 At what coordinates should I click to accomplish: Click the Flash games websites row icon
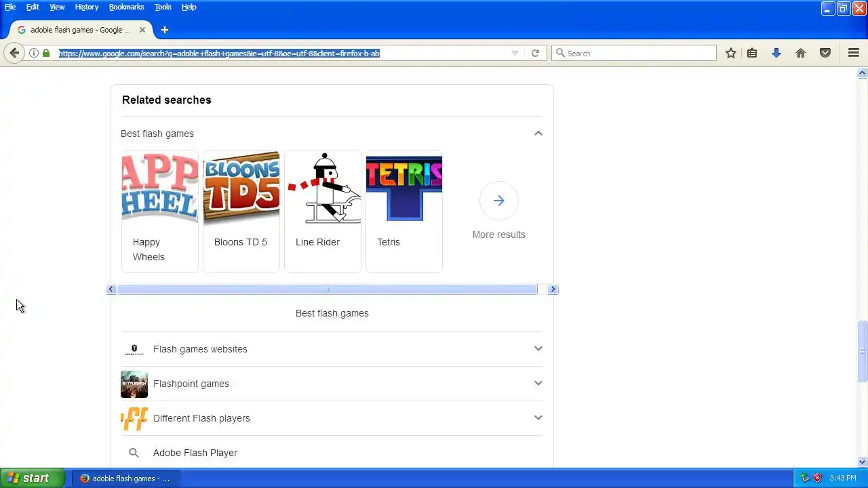click(134, 350)
